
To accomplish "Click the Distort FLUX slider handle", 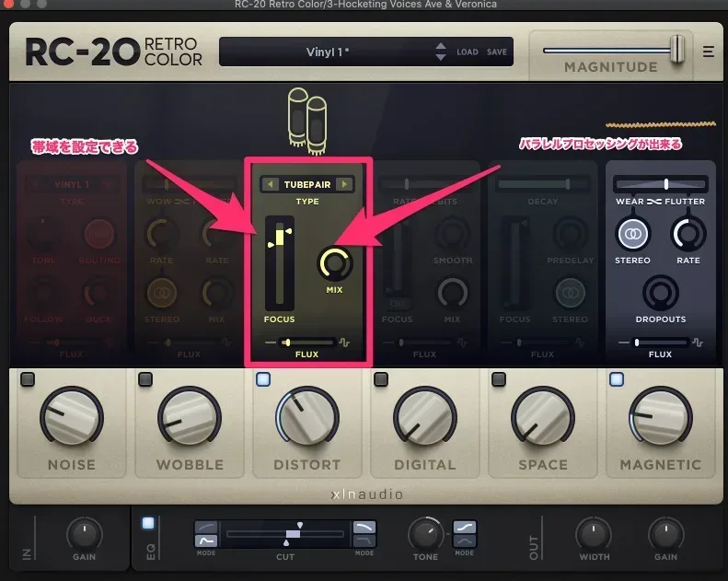I will click(x=288, y=343).
